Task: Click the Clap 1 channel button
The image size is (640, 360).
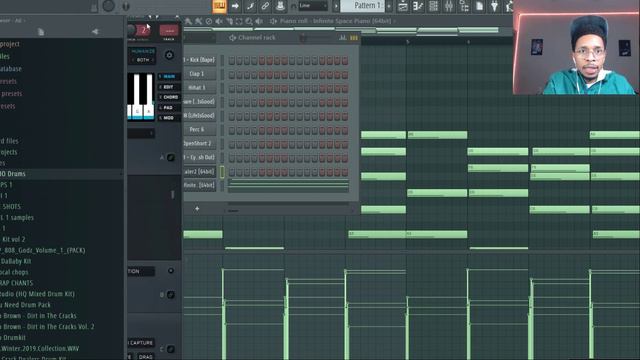Action: click(x=200, y=74)
